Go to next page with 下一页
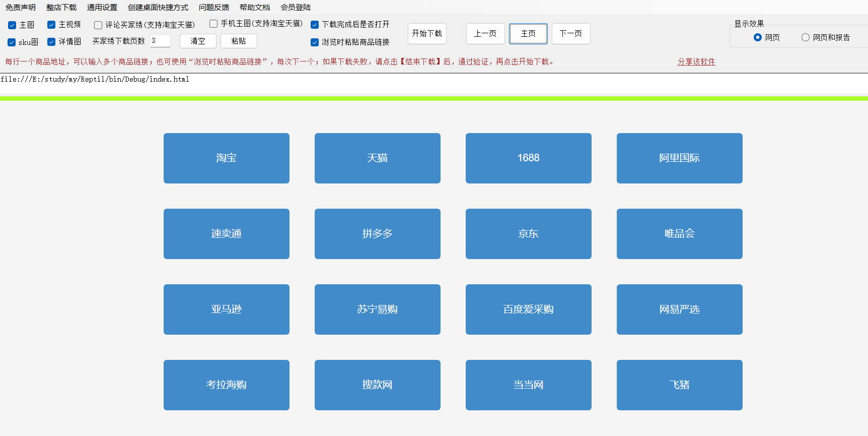The width and height of the screenshot is (868, 436). point(571,34)
